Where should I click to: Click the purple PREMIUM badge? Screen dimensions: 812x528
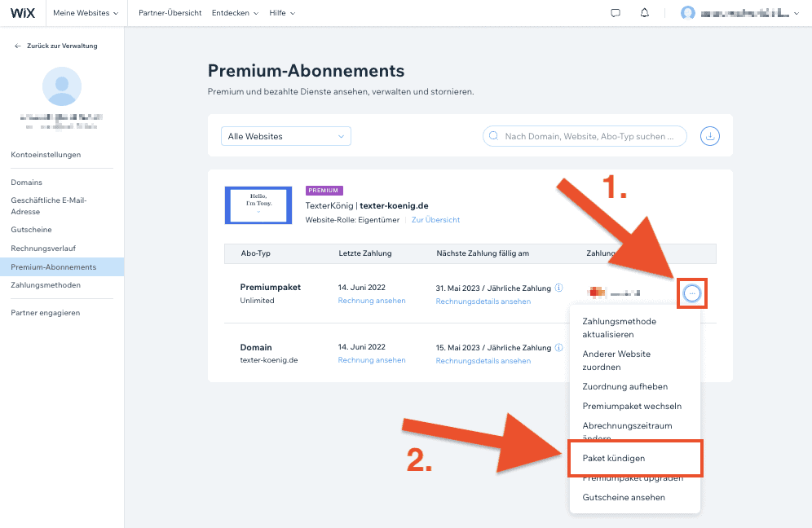coord(324,191)
